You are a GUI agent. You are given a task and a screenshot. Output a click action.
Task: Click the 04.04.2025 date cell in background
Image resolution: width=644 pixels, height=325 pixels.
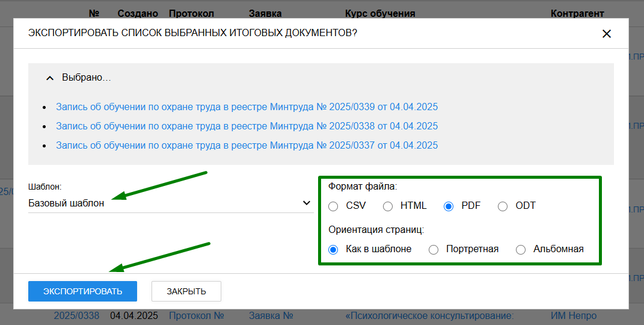(x=134, y=316)
